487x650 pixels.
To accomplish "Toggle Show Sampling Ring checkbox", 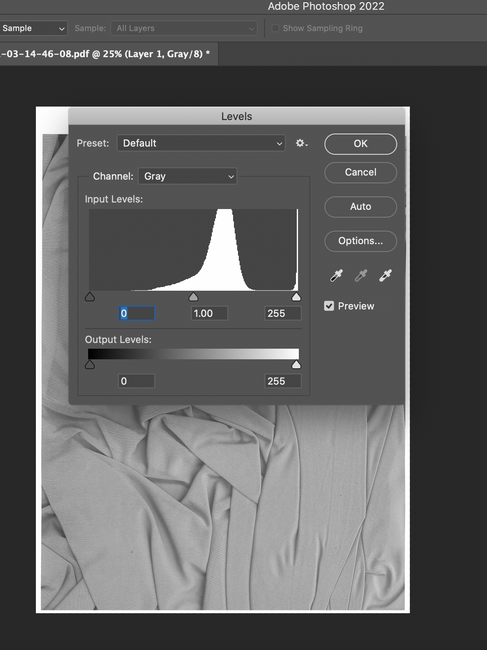I will tap(275, 28).
